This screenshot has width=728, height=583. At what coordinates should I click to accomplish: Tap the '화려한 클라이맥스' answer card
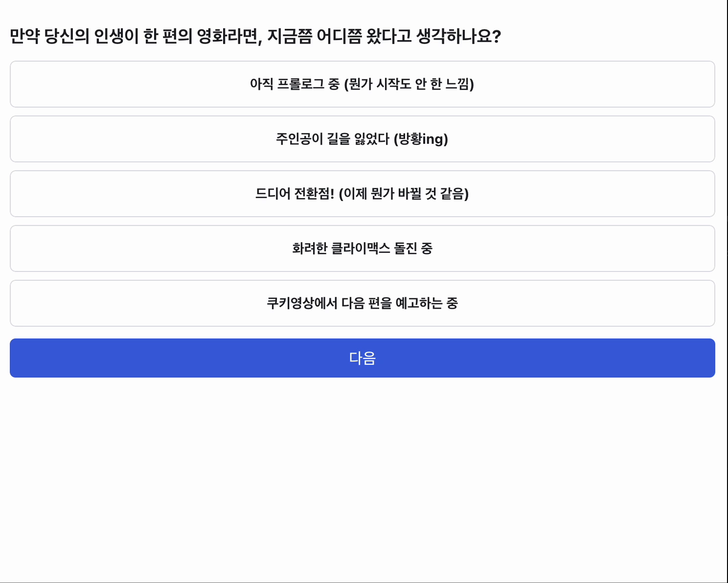362,248
